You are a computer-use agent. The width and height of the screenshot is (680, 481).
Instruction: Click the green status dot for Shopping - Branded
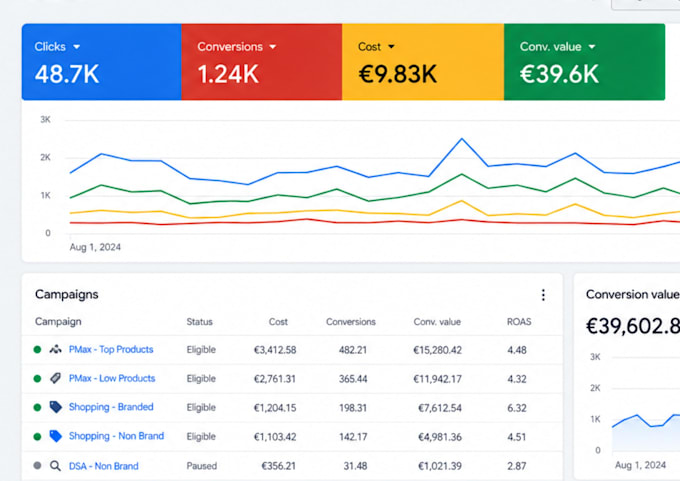point(37,407)
